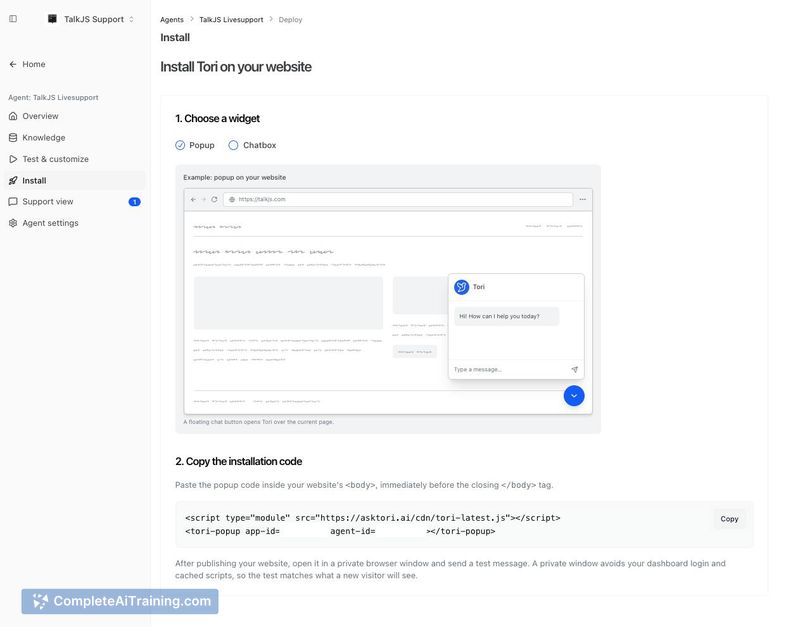This screenshot has width=800, height=627.
Task: Click the TalkJS Support workspace logo
Action: point(52,19)
